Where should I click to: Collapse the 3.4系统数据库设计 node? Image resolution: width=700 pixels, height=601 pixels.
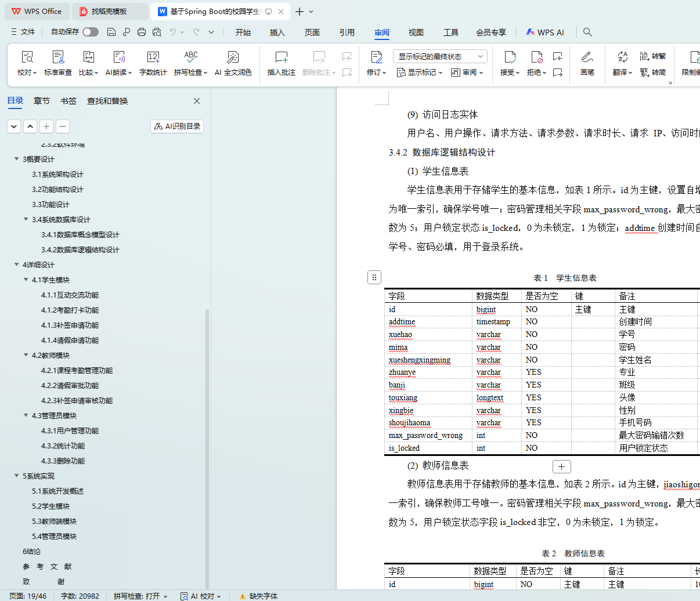coord(26,219)
